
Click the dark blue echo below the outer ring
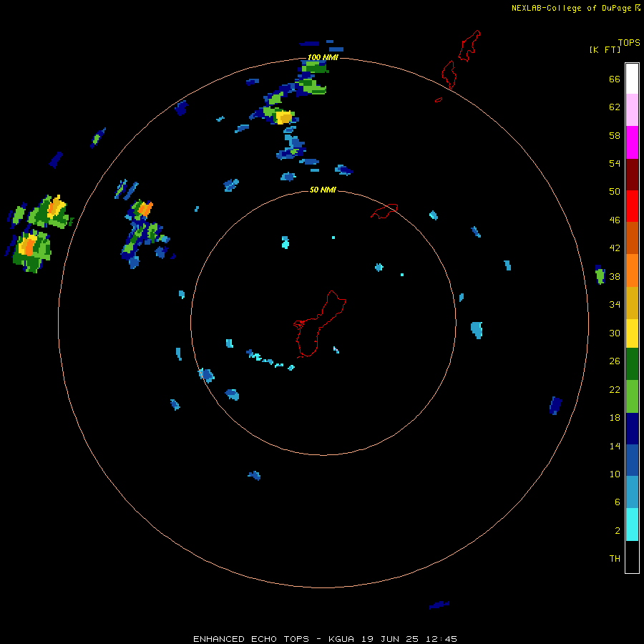(x=439, y=605)
